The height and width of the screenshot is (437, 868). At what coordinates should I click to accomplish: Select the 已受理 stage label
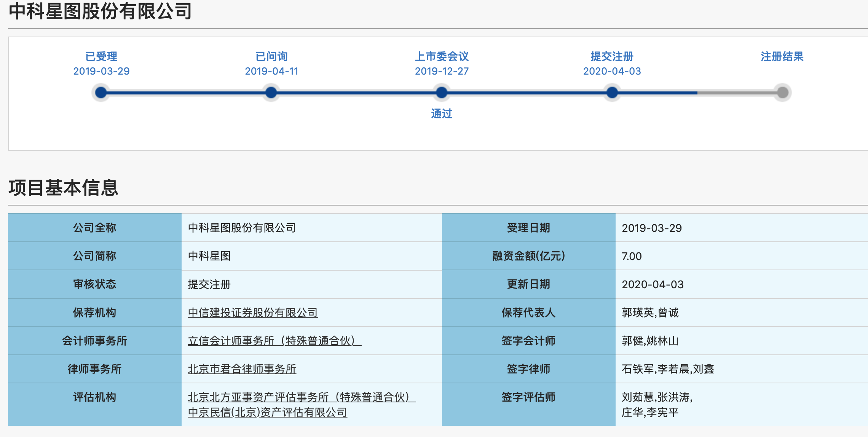point(101,56)
